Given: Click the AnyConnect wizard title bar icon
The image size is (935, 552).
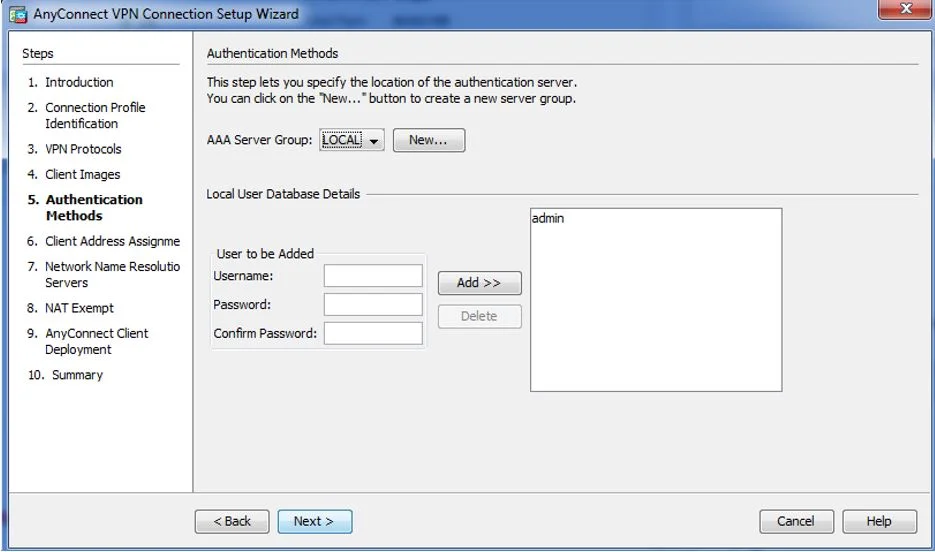Looking at the screenshot, I should (18, 14).
